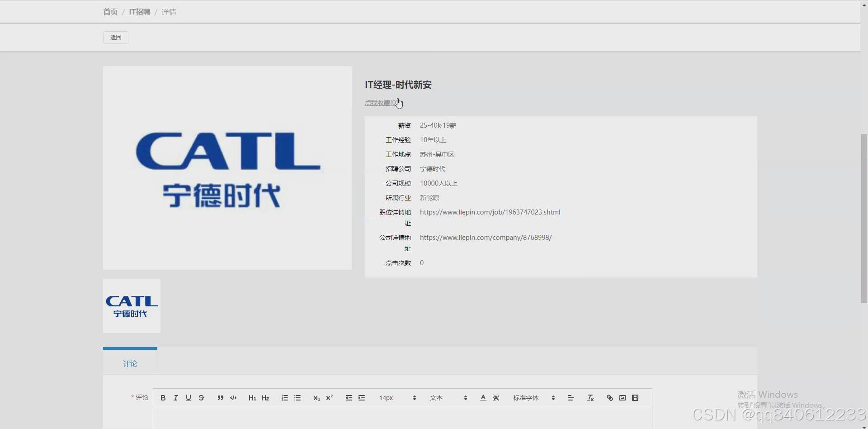The width and height of the screenshot is (868, 429).
Task: Apply Heading 2 style
Action: 265,398
